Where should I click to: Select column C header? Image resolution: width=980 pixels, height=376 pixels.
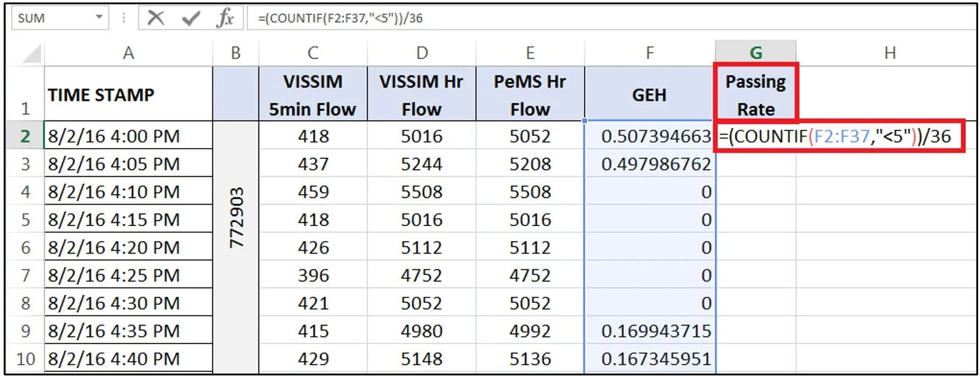(313, 53)
